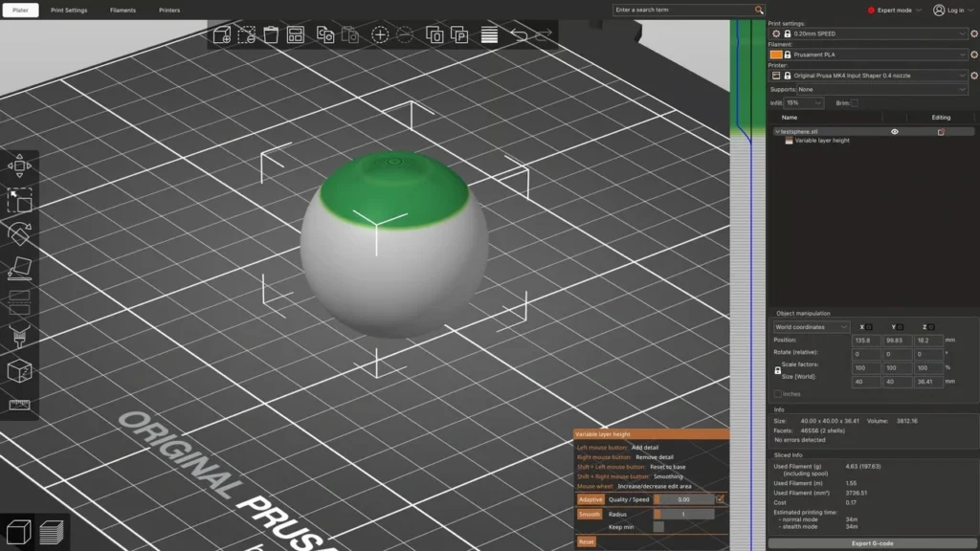Image resolution: width=980 pixels, height=551 pixels.
Task: Tick the Inches checkbox
Action: (x=777, y=394)
